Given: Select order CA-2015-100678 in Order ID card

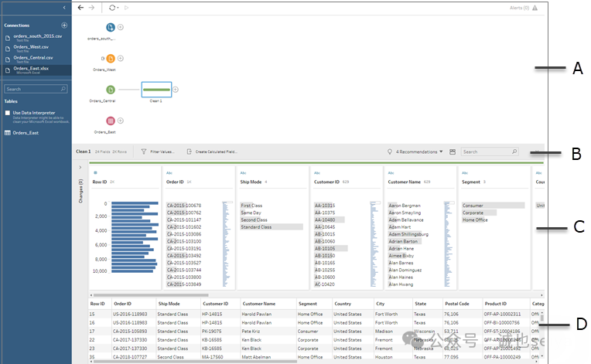Looking at the screenshot, I should [x=184, y=206].
